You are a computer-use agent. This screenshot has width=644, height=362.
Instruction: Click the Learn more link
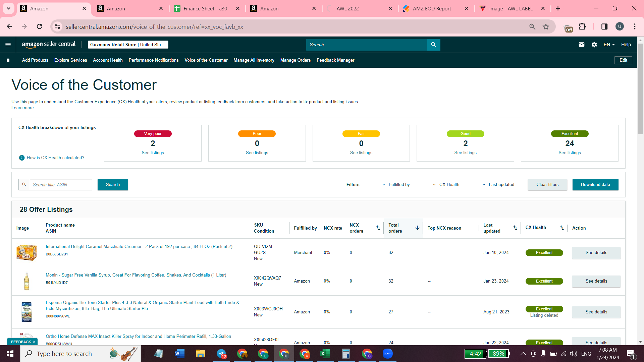pyautogui.click(x=22, y=108)
